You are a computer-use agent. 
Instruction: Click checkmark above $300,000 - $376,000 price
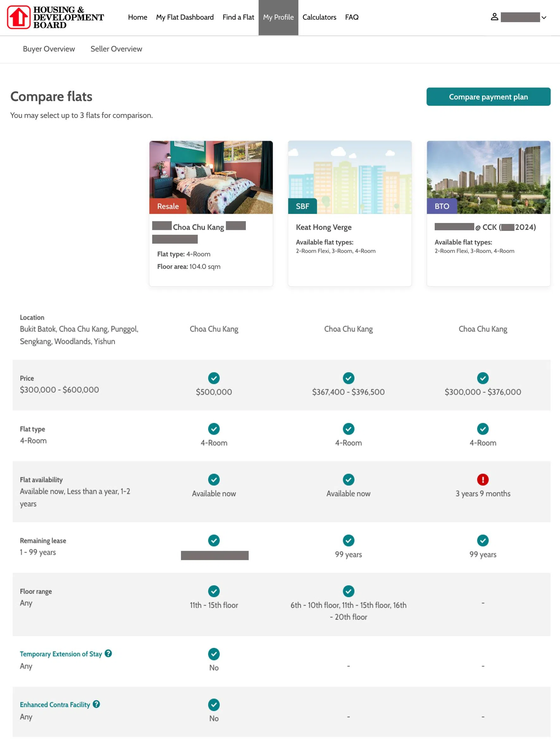coord(483,378)
